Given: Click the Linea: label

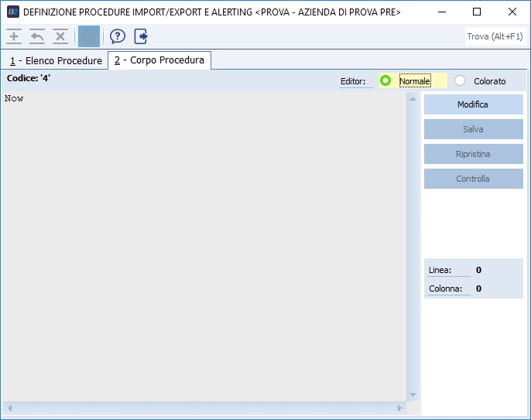Looking at the screenshot, I should coord(440,270).
